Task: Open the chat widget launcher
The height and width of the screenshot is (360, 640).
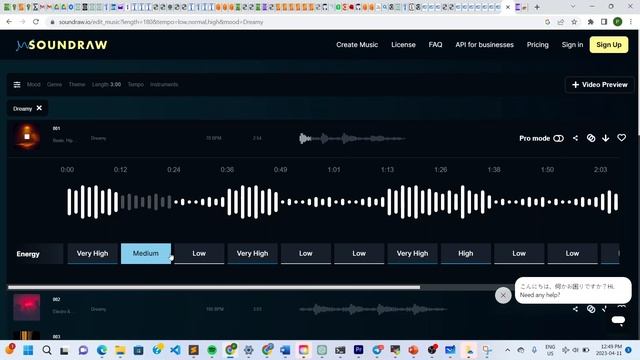Action: [618, 320]
